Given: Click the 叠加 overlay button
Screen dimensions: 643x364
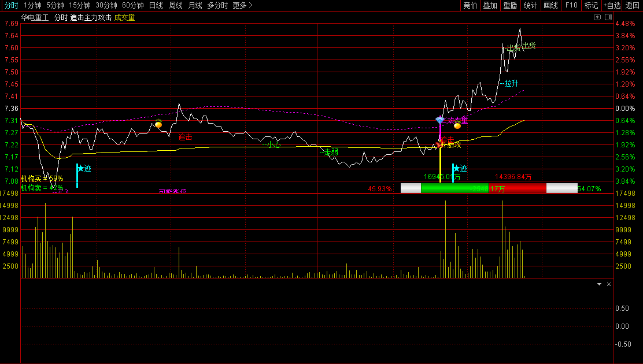Looking at the screenshot, I should pos(490,5).
